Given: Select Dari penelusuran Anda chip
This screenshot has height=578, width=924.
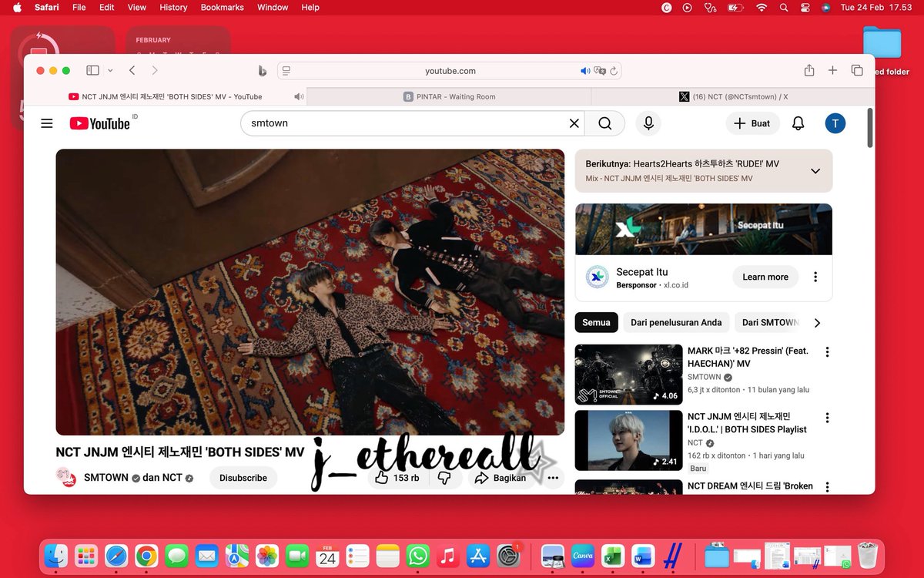Looking at the screenshot, I should tap(676, 323).
